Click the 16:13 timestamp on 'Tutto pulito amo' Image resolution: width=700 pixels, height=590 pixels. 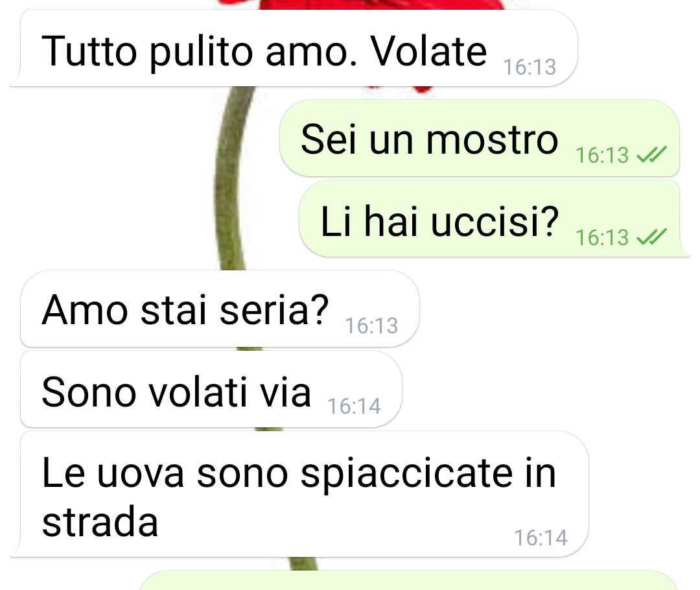coord(530,67)
